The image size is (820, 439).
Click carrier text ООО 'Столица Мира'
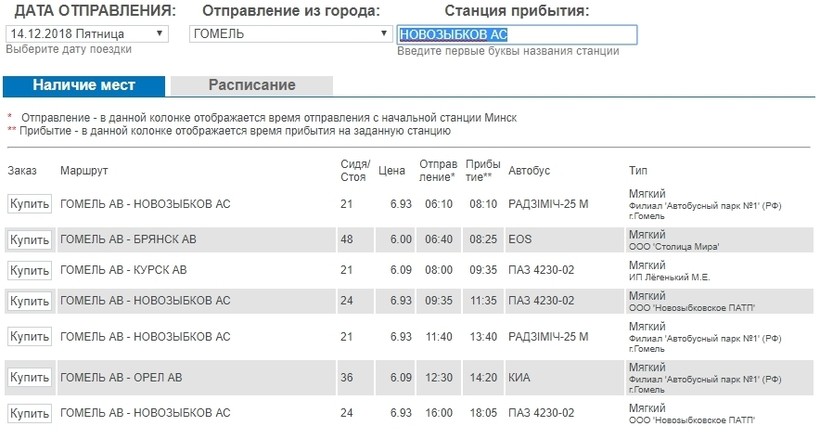tap(674, 247)
